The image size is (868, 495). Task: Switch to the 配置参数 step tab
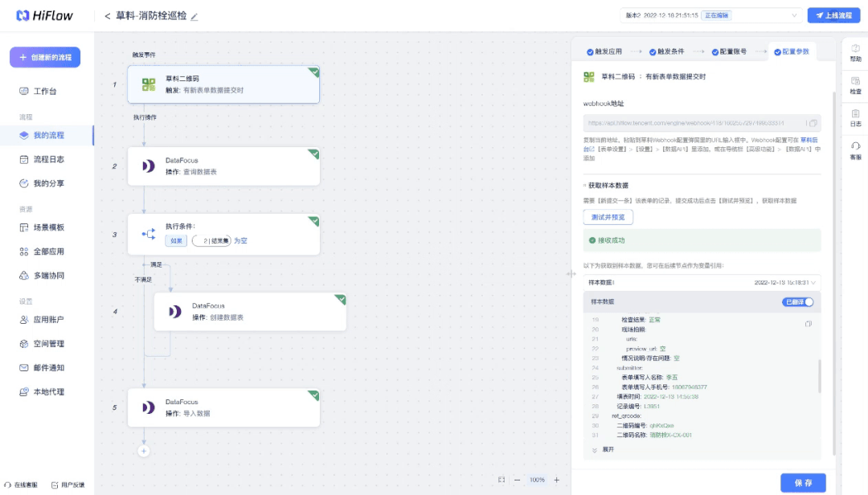pos(792,52)
